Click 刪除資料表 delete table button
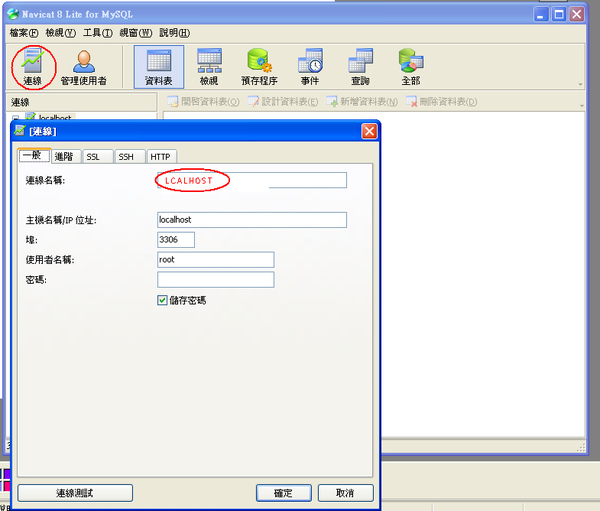The height and width of the screenshot is (511, 600). coord(441,102)
